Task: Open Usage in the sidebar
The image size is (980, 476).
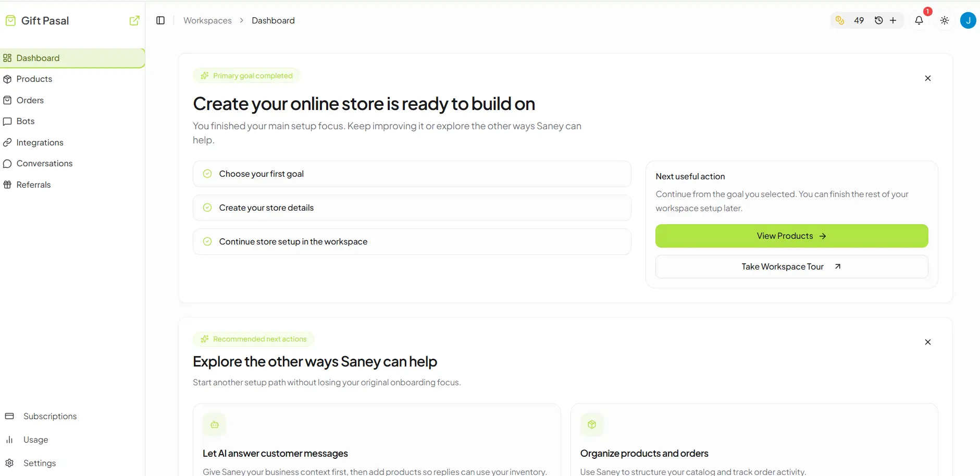Action: pos(72,440)
